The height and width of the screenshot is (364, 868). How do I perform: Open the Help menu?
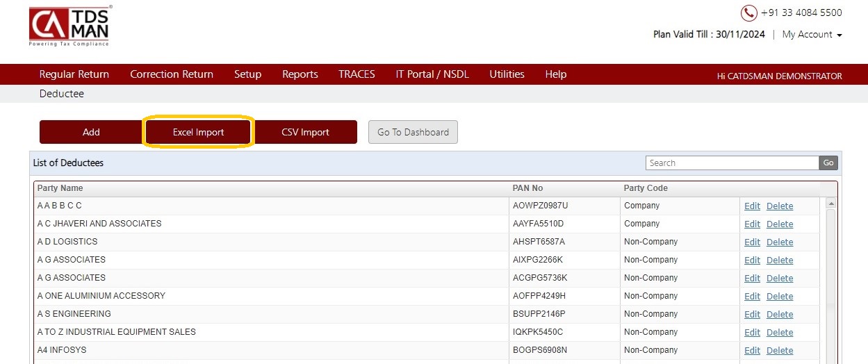coord(556,74)
